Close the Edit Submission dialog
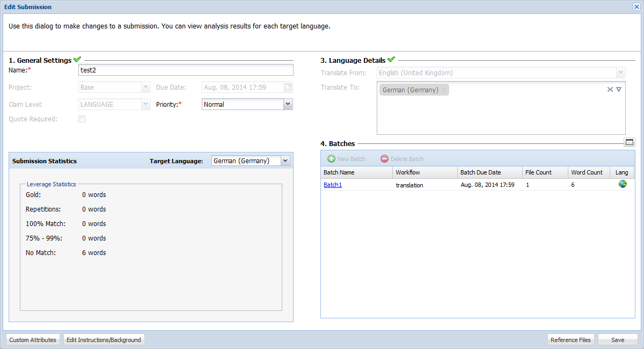 (x=636, y=7)
